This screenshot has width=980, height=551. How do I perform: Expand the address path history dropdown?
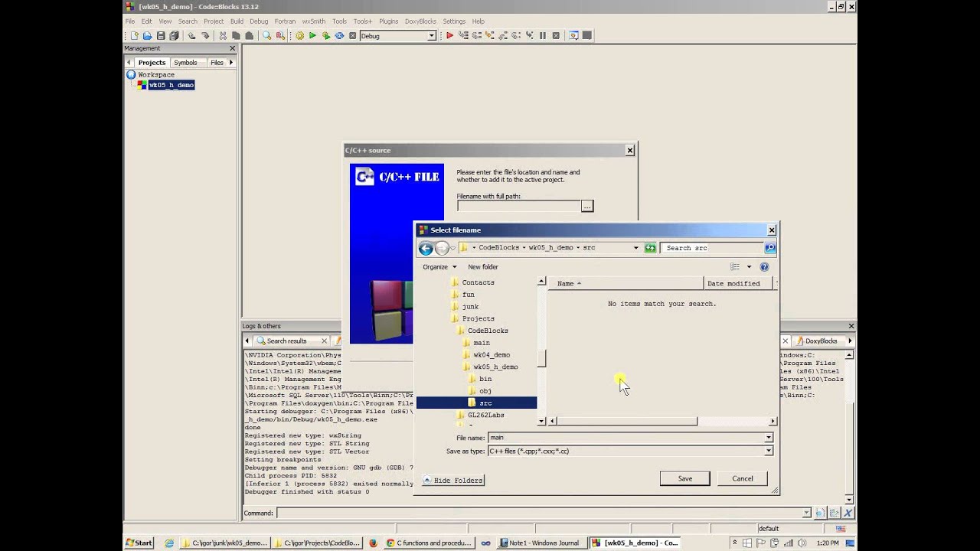tap(635, 248)
